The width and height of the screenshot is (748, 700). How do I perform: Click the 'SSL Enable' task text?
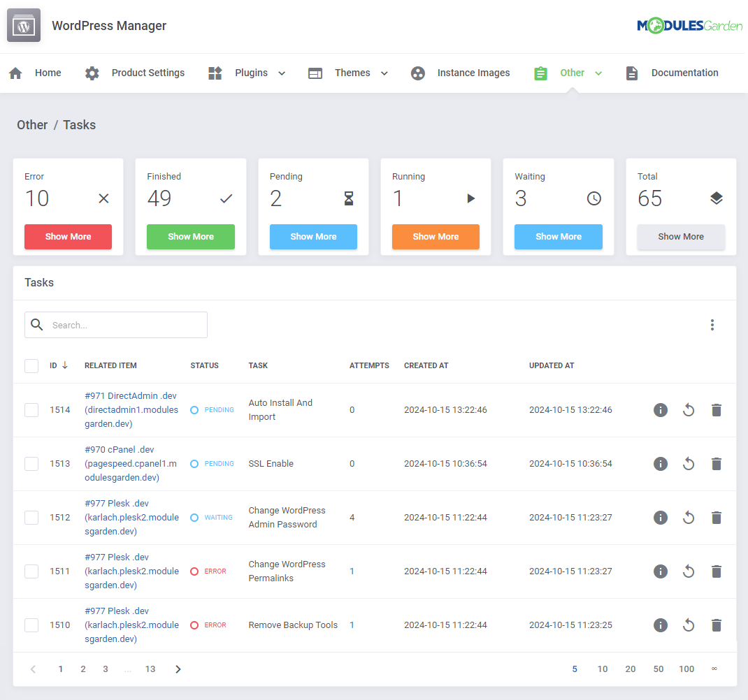coord(271,464)
